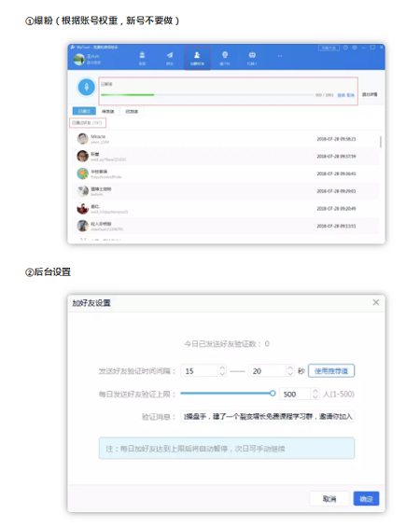Click the outlined button in the title bar
Viewport: 420px width, 527px height.
(x=329, y=48)
